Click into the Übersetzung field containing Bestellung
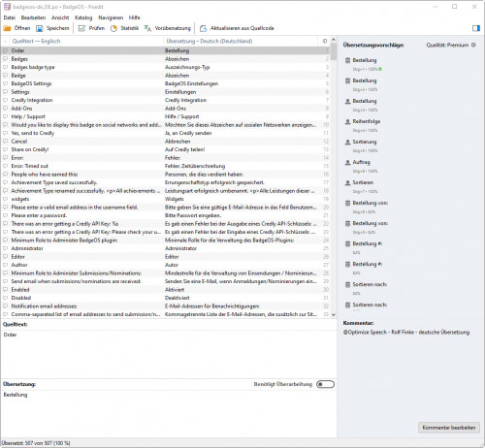Image resolution: width=485 pixels, height=448 pixels. [168, 414]
